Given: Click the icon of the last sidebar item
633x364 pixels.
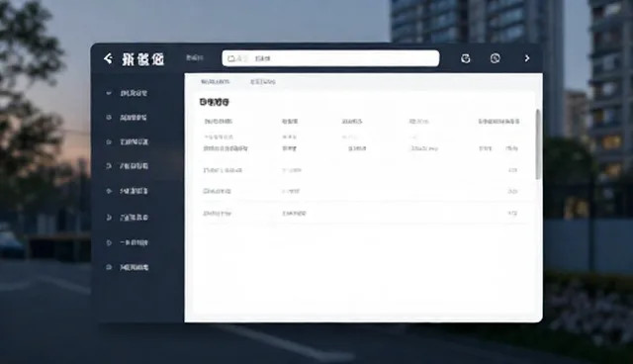Looking at the screenshot, I should point(109,267).
